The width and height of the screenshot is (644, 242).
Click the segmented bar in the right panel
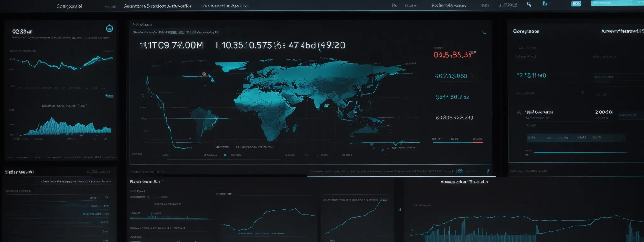(x=576, y=138)
